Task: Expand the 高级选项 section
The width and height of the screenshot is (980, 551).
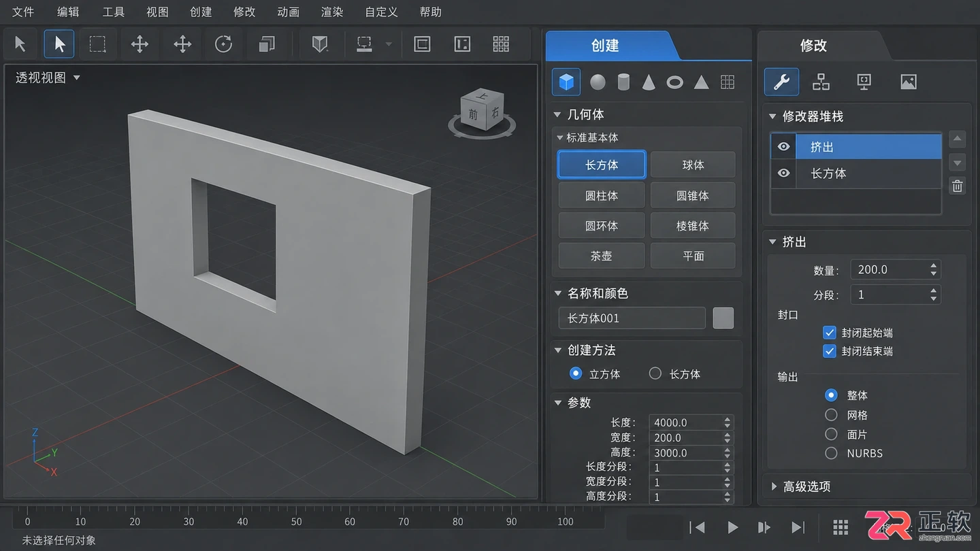Action: click(x=774, y=486)
